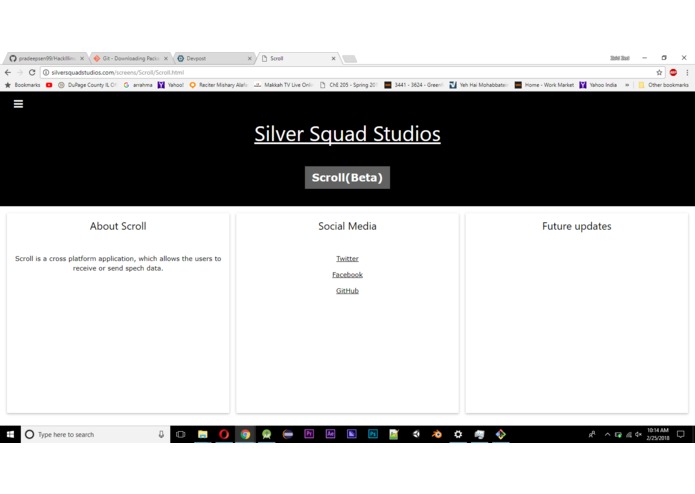695x494 pixels.
Task: Launch Adobe Photoshop from the taskbar
Action: [x=373, y=435]
